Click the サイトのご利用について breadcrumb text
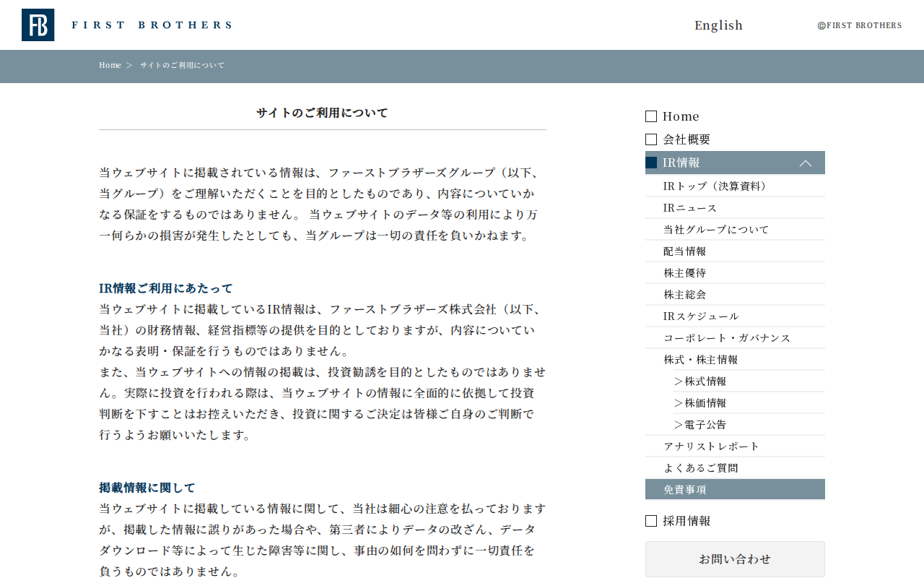 tap(183, 65)
